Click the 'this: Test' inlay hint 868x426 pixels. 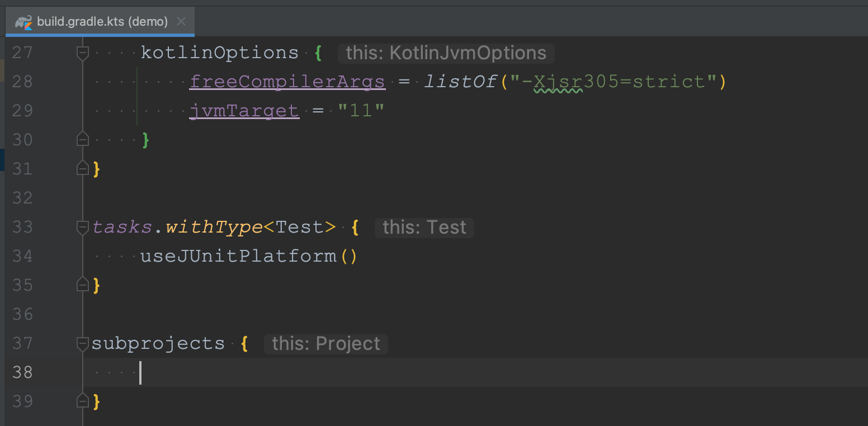[x=424, y=228]
